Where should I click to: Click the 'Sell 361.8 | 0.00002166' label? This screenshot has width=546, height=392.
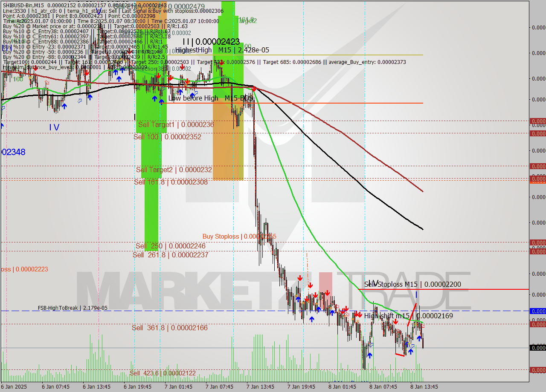(x=170, y=328)
